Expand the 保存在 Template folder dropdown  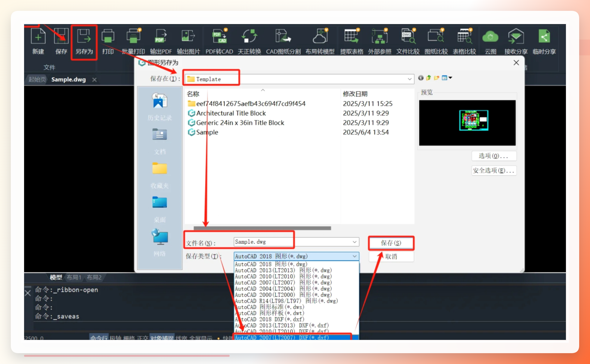409,79
